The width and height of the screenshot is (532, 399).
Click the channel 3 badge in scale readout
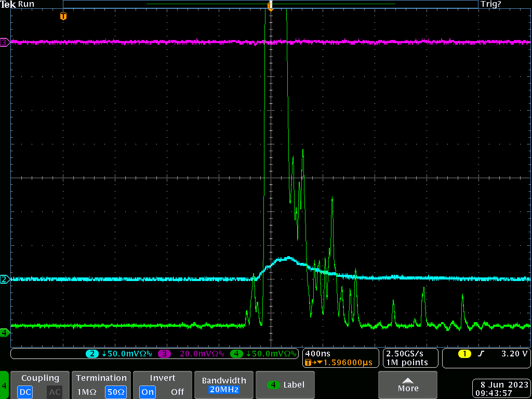[x=164, y=354]
